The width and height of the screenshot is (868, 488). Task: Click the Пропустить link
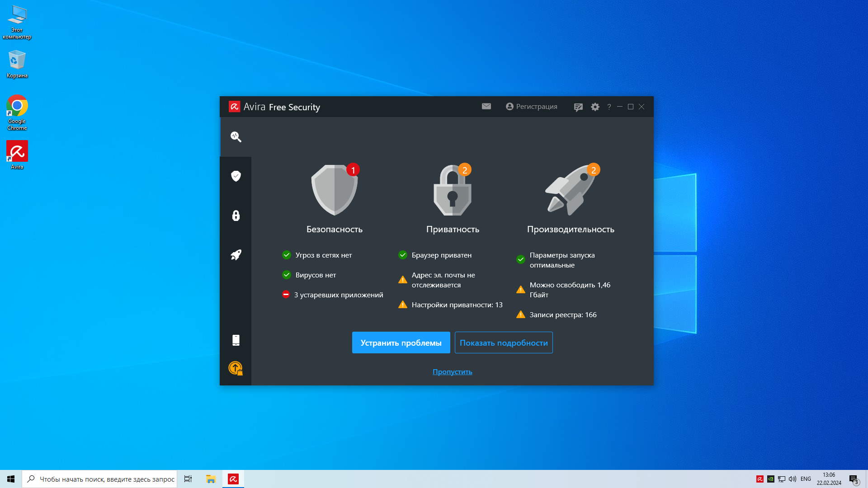coord(452,372)
